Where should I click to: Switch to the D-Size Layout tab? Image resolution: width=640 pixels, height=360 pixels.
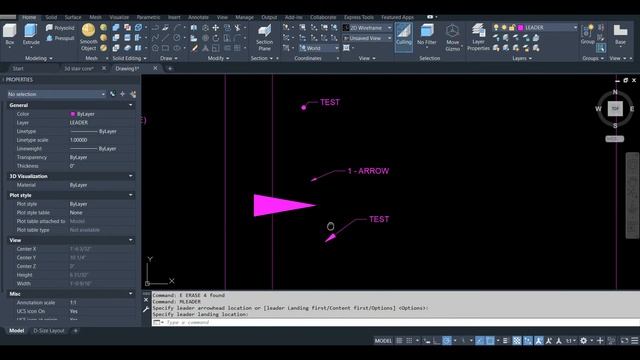[49, 331]
